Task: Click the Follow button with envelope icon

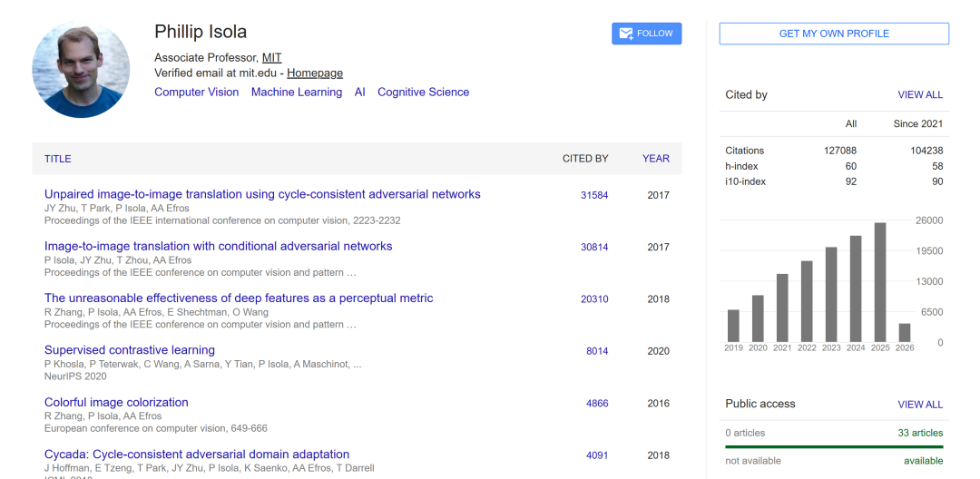Action: coord(646,34)
